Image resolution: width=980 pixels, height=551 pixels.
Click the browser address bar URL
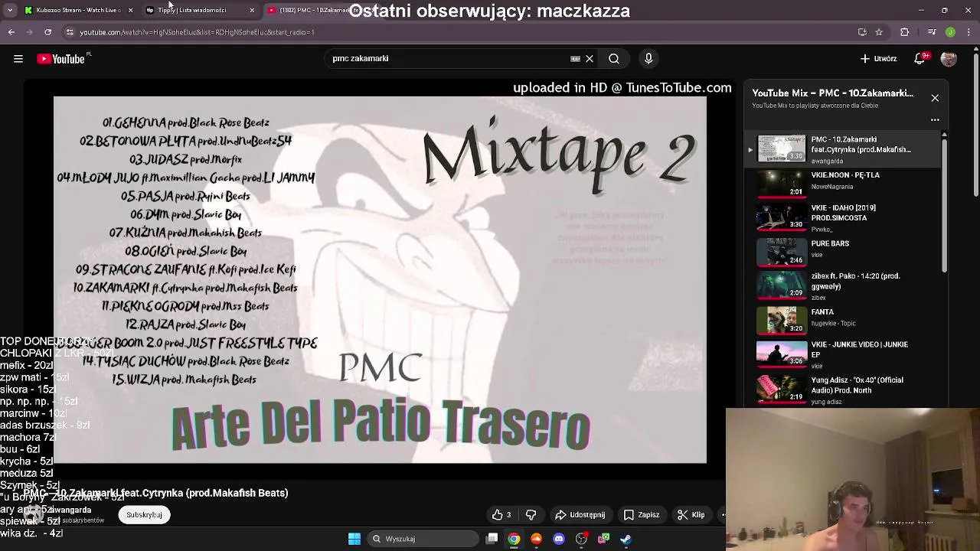coord(197,32)
